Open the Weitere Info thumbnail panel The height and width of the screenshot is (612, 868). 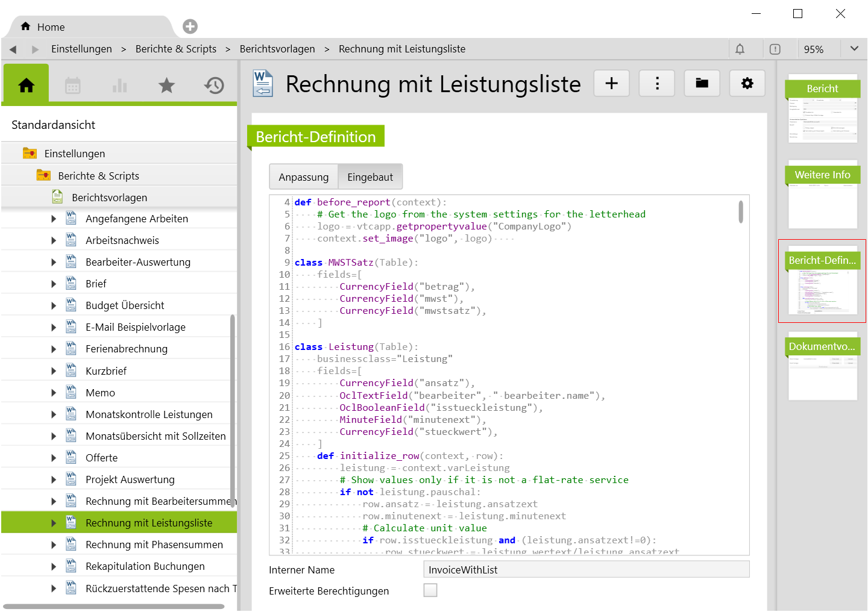pos(822,194)
